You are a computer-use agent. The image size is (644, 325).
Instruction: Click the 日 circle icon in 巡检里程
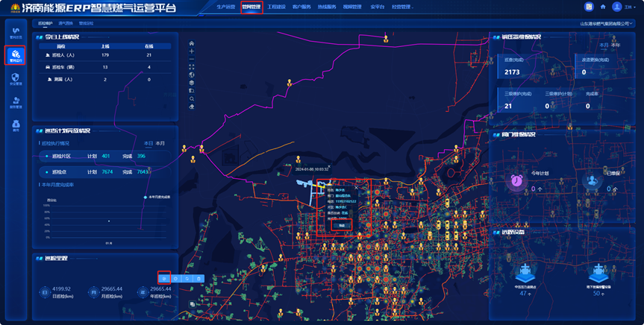point(45,292)
